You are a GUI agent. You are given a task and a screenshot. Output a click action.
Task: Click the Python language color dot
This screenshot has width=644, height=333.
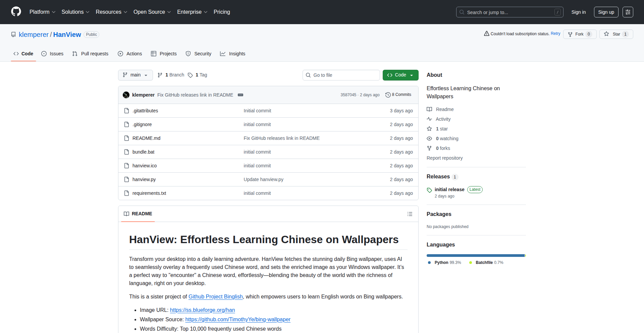coord(429,263)
